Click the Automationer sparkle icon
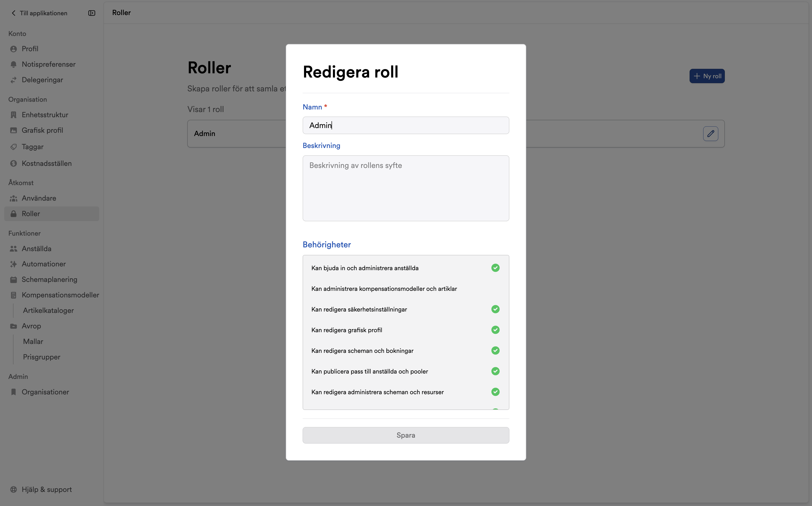Viewport: 812px width, 506px height. coord(13,264)
